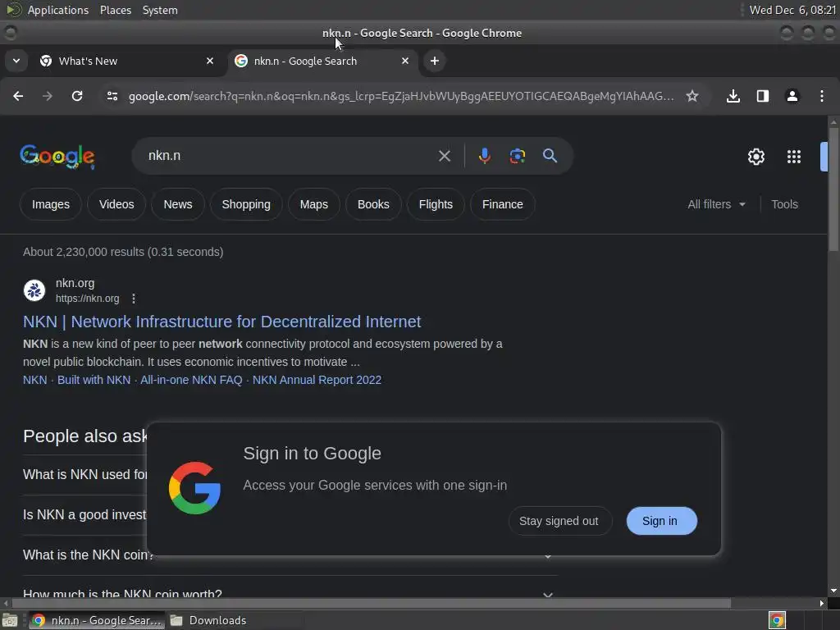Filter results by Flights
The image size is (840, 630).
[x=436, y=204]
